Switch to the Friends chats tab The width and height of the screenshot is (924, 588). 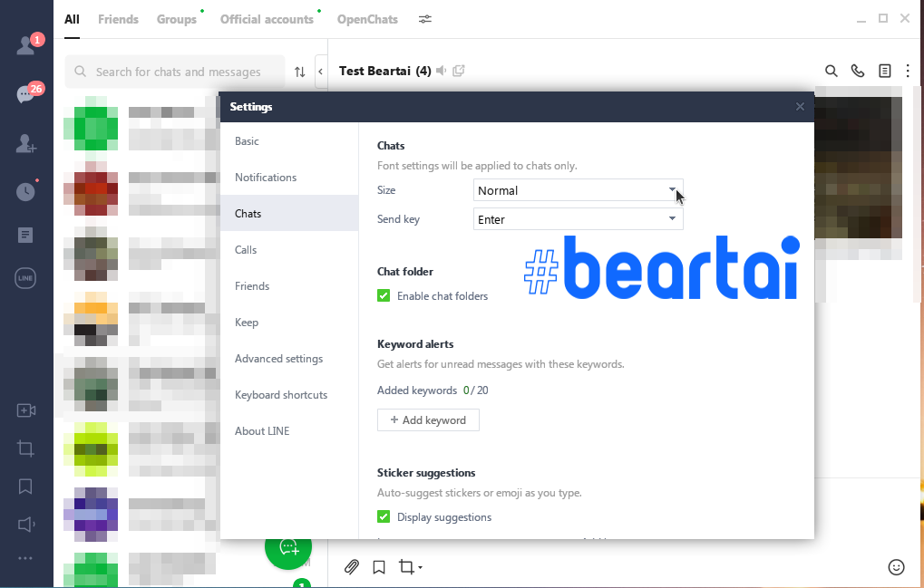pyautogui.click(x=118, y=19)
